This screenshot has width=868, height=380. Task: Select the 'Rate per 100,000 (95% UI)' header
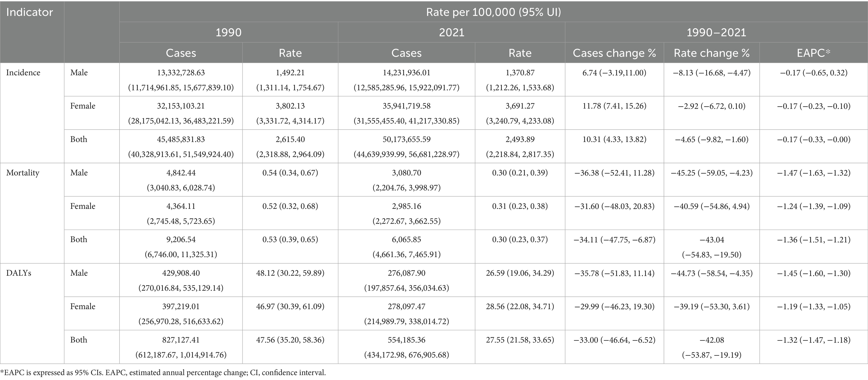pos(493,12)
